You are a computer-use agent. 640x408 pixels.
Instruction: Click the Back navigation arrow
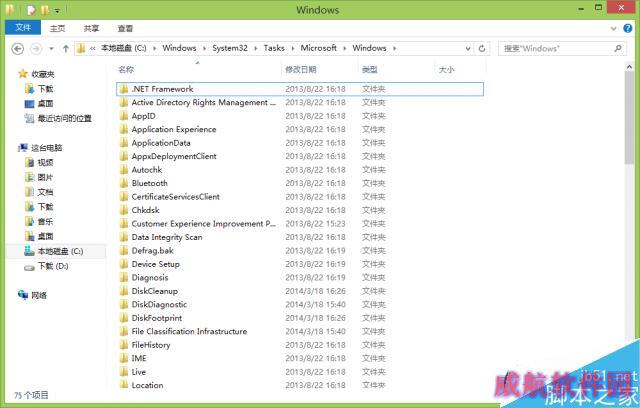click(18, 49)
